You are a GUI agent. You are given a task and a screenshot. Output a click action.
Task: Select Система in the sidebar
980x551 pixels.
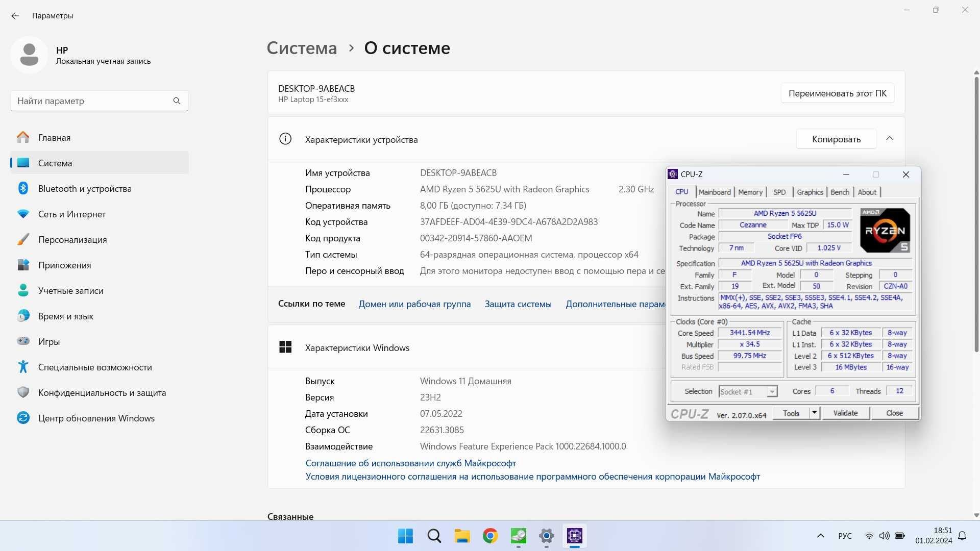pos(100,163)
